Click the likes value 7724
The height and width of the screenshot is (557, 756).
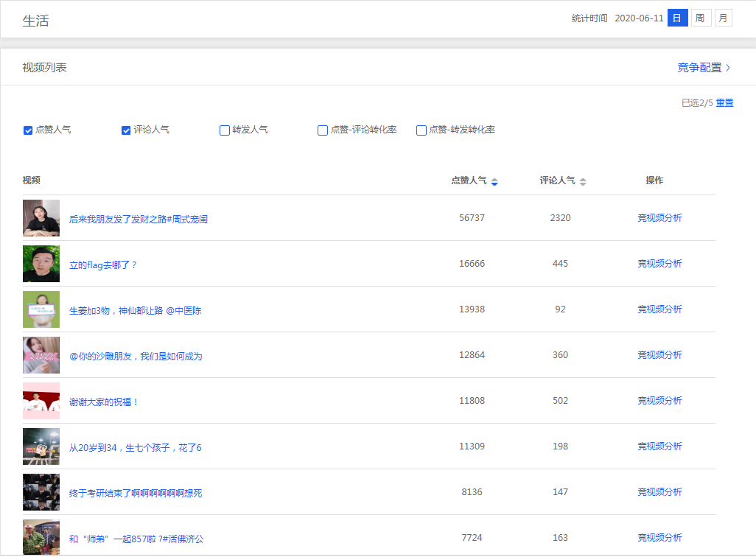point(472,538)
